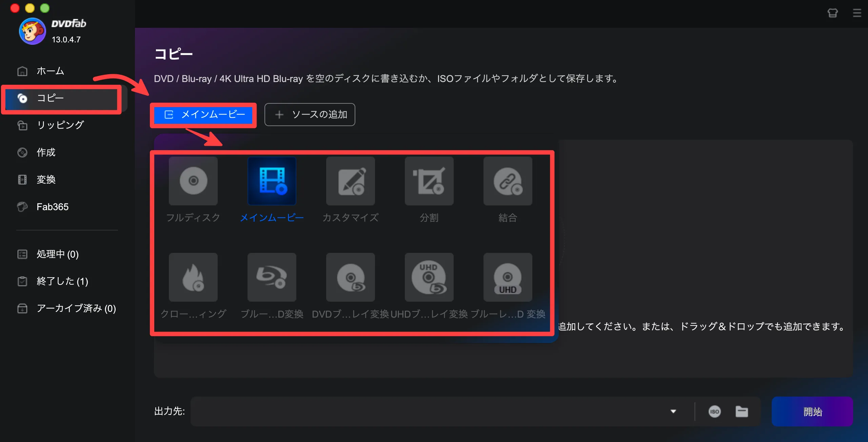
Task: Switch to the 変換 sidebar section
Action: (x=46, y=179)
